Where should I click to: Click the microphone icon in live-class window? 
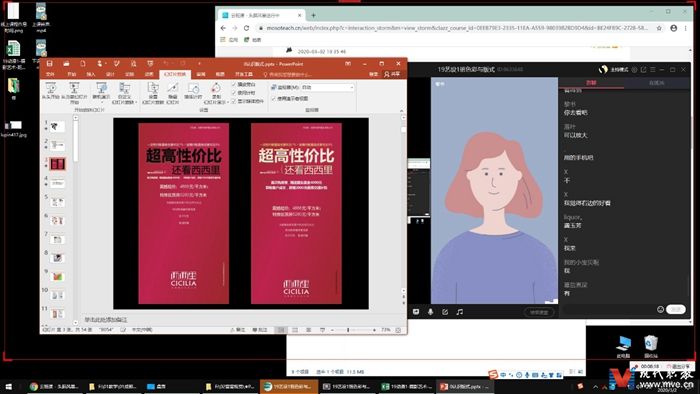(430, 311)
